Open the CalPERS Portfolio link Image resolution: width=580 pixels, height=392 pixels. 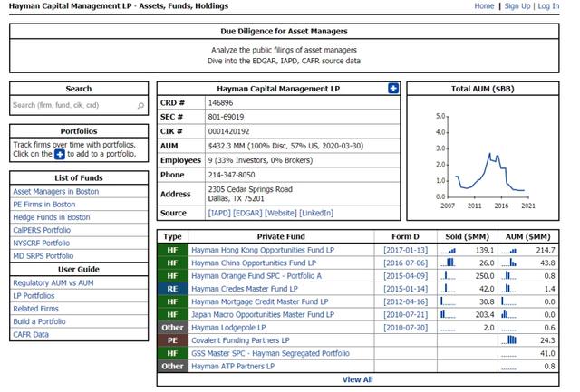click(x=42, y=230)
